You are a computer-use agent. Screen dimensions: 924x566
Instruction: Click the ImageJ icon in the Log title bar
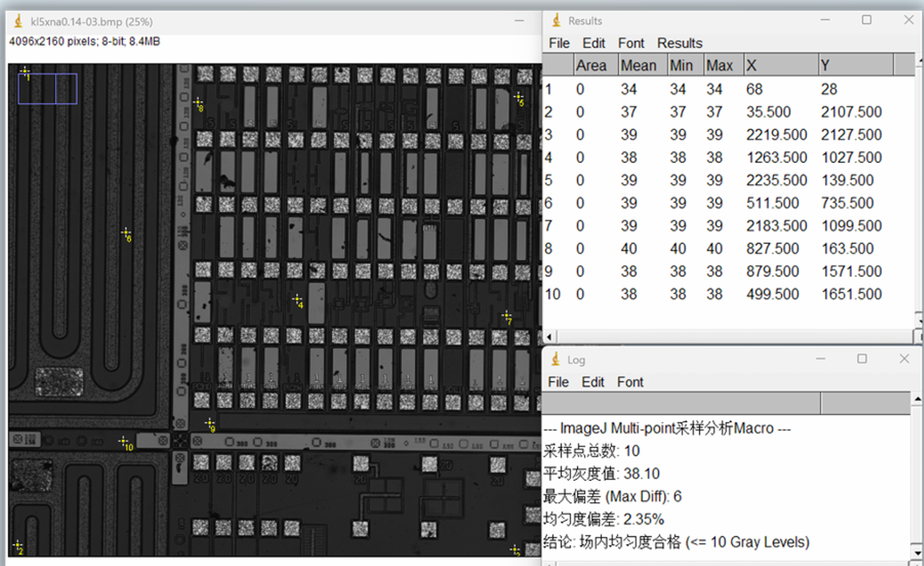pyautogui.click(x=556, y=360)
